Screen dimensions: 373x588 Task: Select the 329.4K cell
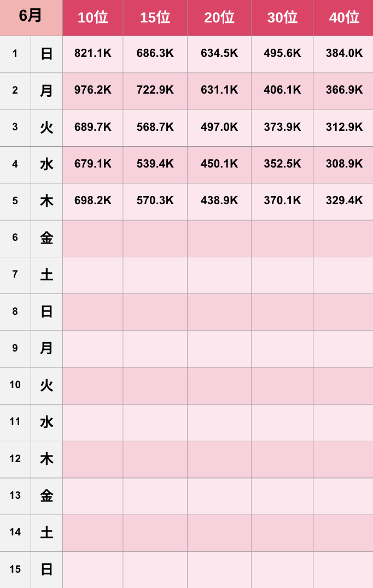point(343,201)
